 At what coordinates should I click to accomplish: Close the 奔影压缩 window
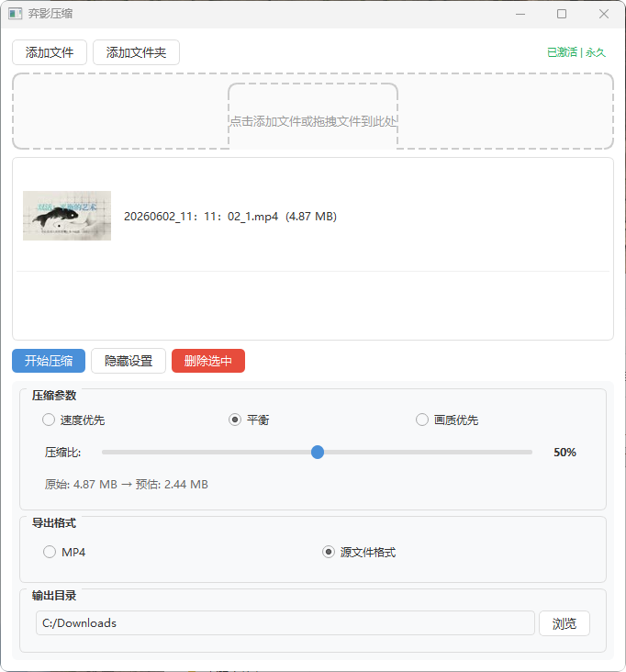tap(604, 14)
